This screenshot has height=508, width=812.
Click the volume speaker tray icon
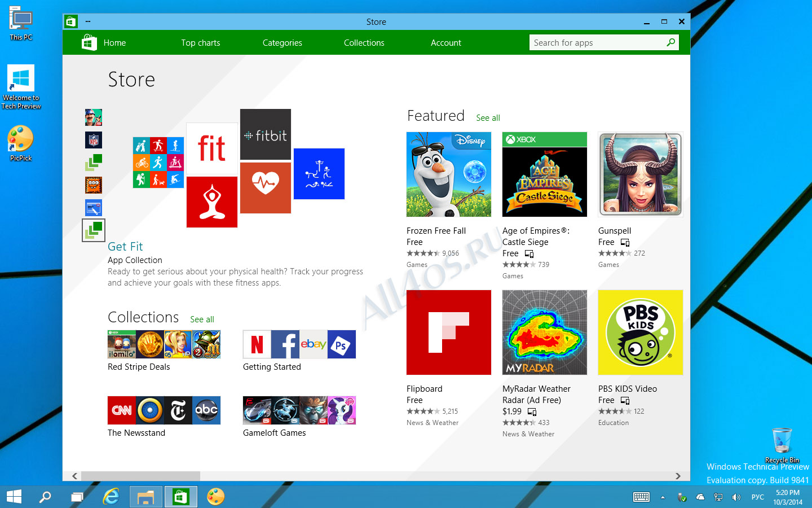(x=736, y=497)
